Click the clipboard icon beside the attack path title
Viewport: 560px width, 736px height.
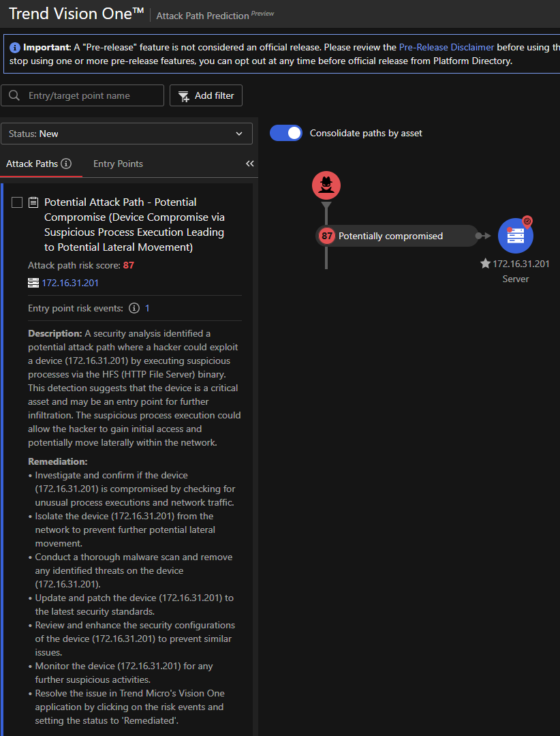(33, 203)
